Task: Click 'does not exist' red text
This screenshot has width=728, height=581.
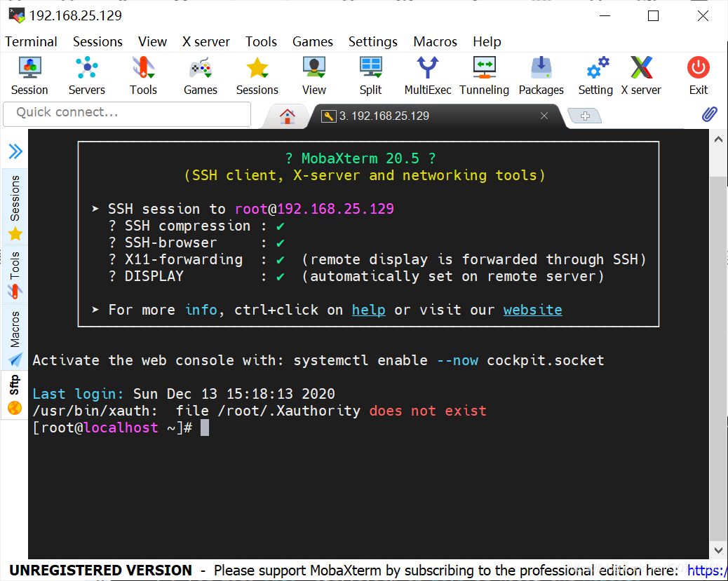Action: coord(428,411)
